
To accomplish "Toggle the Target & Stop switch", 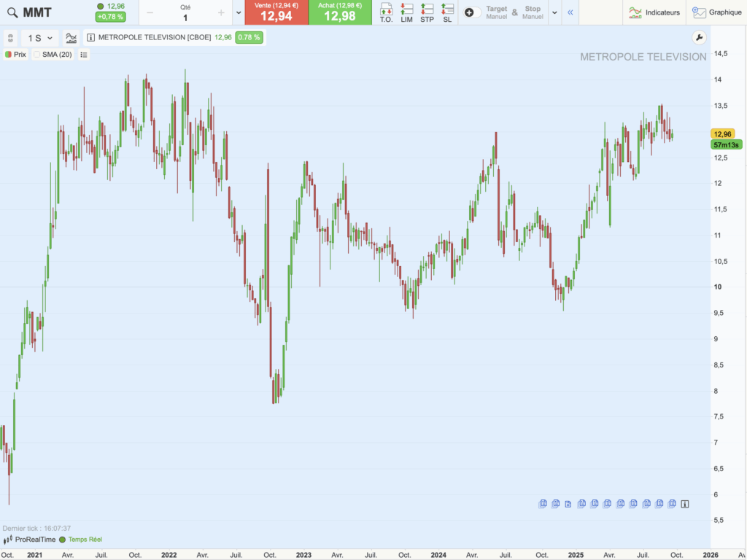I will point(472,12).
